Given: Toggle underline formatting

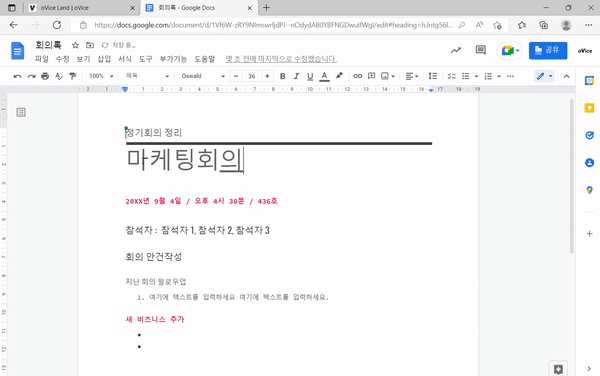Looking at the screenshot, I should (310, 76).
